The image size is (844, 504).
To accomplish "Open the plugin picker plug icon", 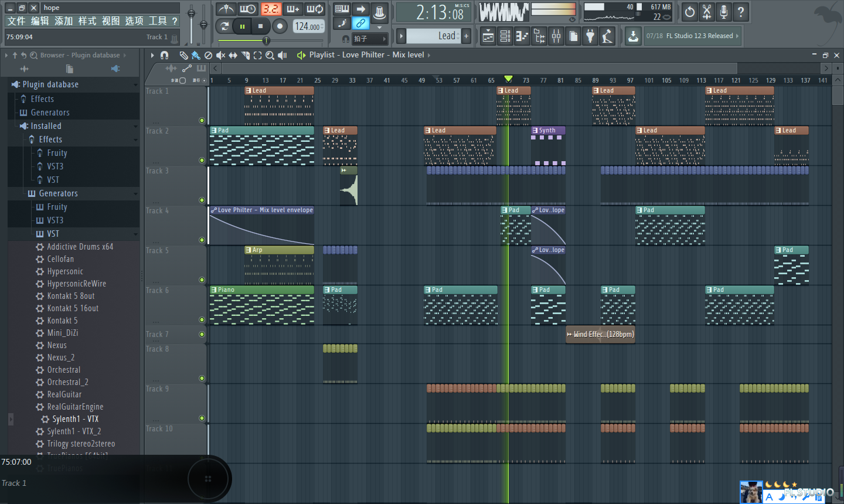I will click(590, 36).
